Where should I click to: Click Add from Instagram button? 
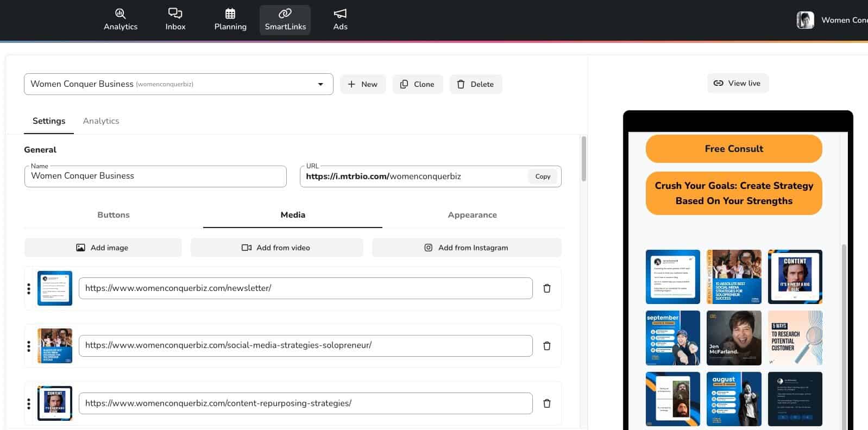click(467, 248)
